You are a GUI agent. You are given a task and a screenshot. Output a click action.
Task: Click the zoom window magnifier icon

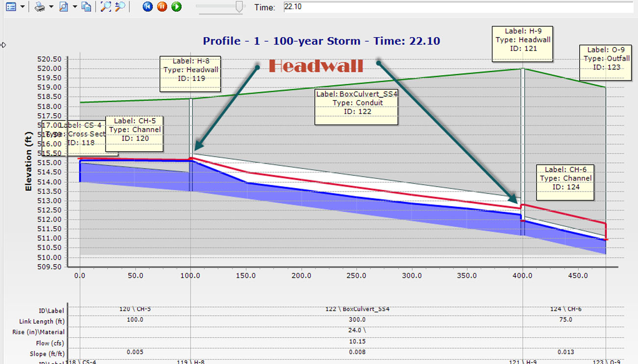120,7
